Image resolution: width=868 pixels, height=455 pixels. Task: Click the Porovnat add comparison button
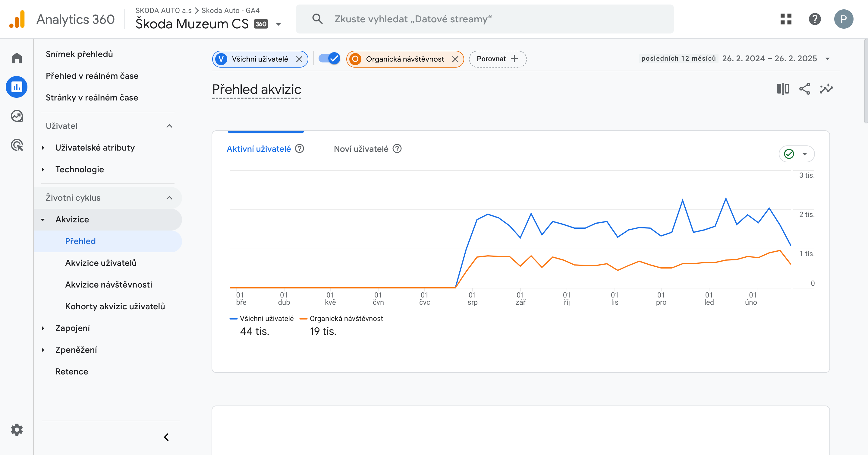pos(497,59)
